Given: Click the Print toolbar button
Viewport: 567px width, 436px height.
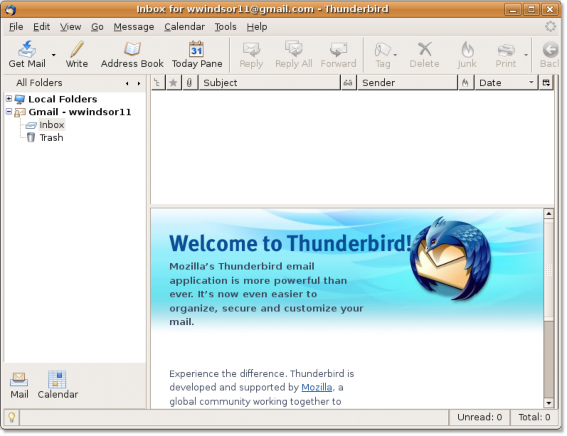Looking at the screenshot, I should click(x=506, y=54).
